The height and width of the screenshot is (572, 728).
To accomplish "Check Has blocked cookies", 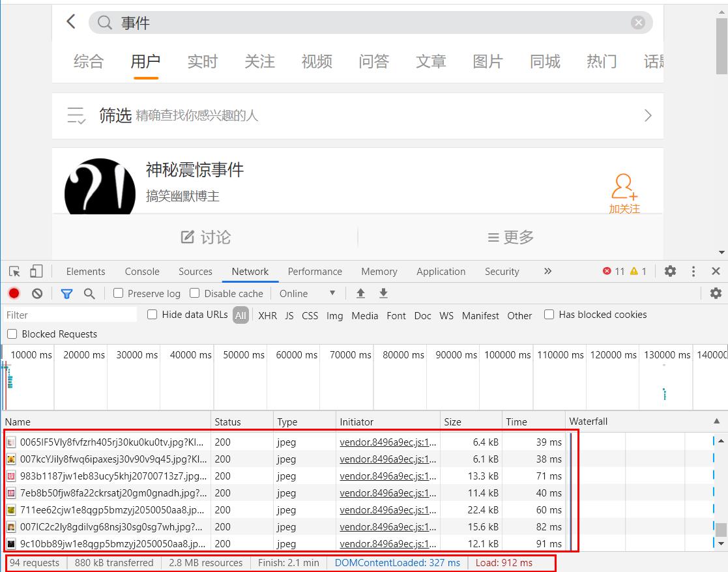I will click(549, 315).
